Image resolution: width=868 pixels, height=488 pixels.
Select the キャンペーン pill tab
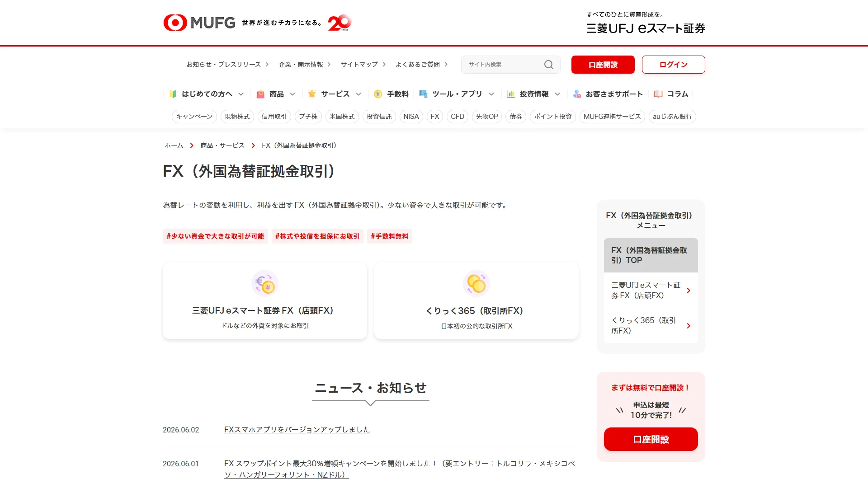click(x=194, y=117)
